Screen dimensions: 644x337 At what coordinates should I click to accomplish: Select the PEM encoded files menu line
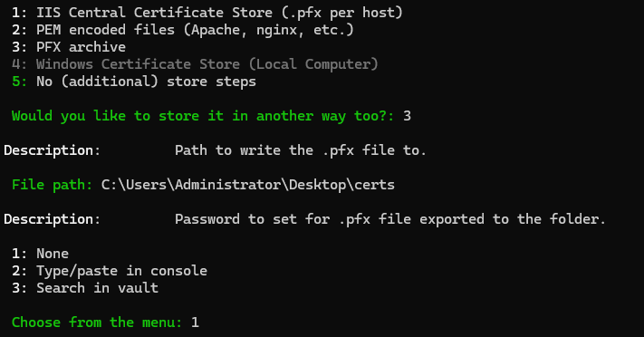pyautogui.click(x=182, y=30)
